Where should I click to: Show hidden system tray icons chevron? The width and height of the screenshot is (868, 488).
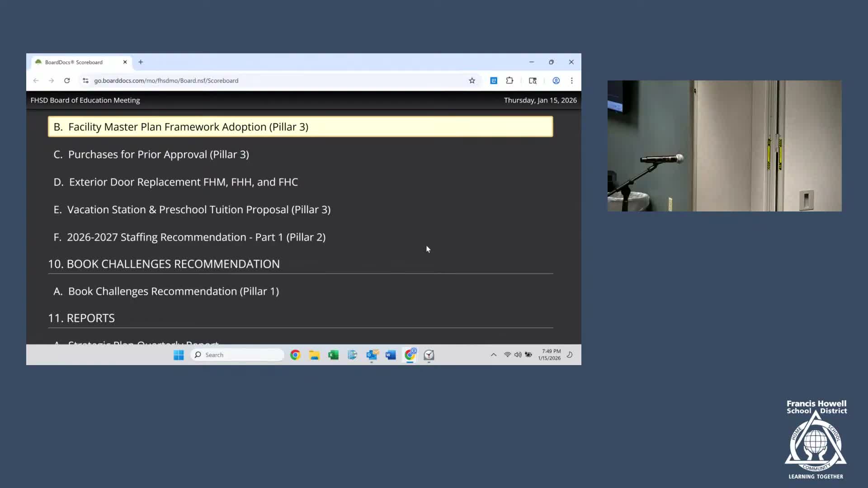(494, 355)
